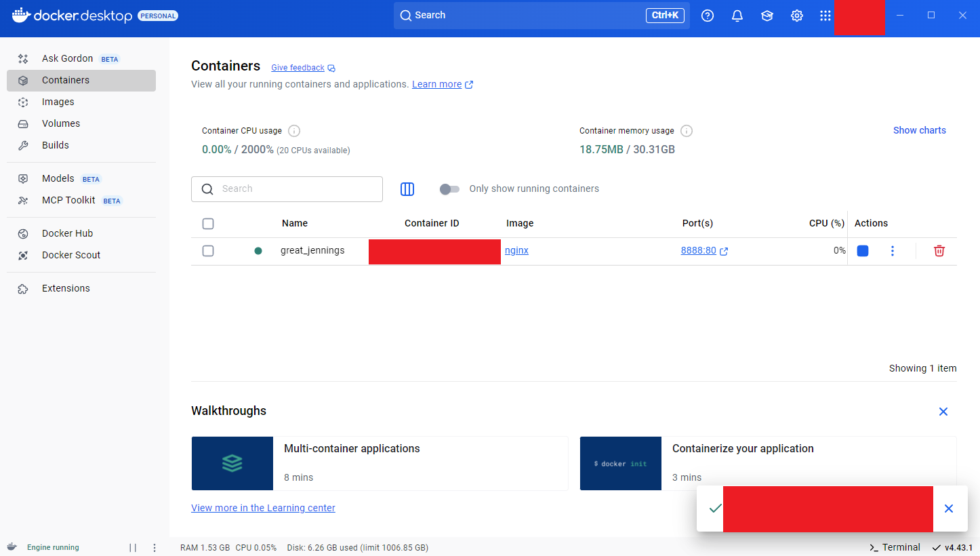
Task: Click the great_jennings container name
Action: click(x=312, y=250)
